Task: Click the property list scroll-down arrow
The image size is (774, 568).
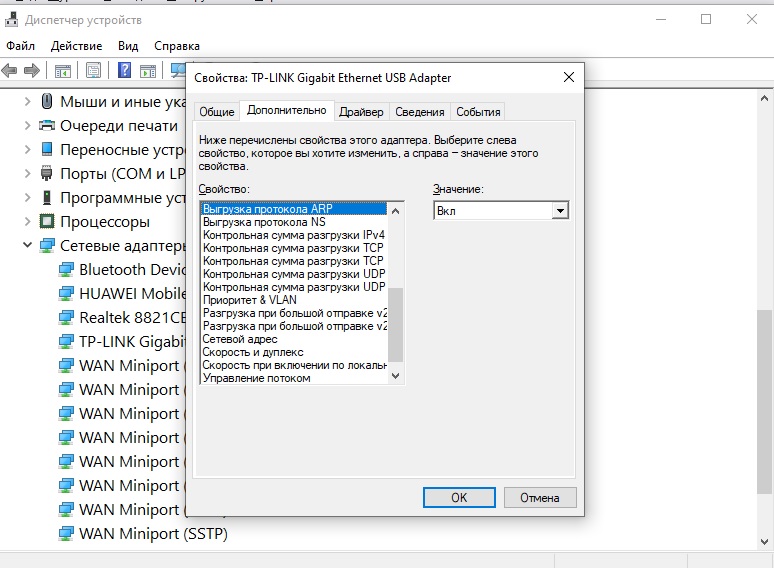Action: (x=395, y=377)
